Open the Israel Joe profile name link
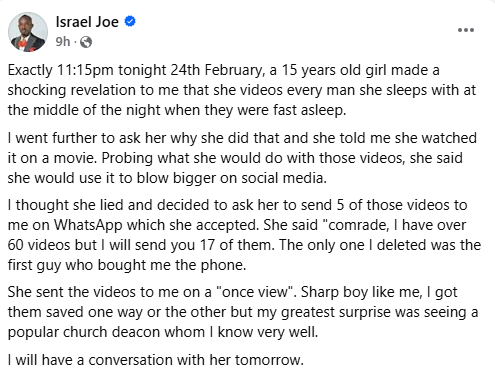The width and height of the screenshot is (495, 377). coord(87,22)
